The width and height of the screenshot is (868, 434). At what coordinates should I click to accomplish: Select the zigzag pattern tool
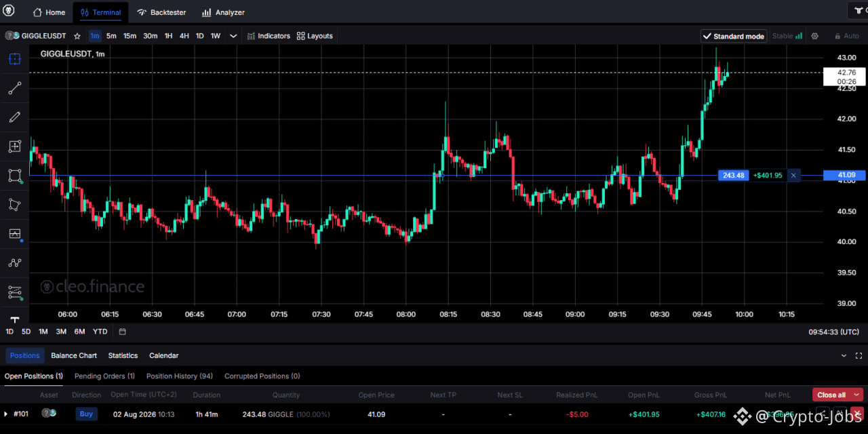point(14,262)
